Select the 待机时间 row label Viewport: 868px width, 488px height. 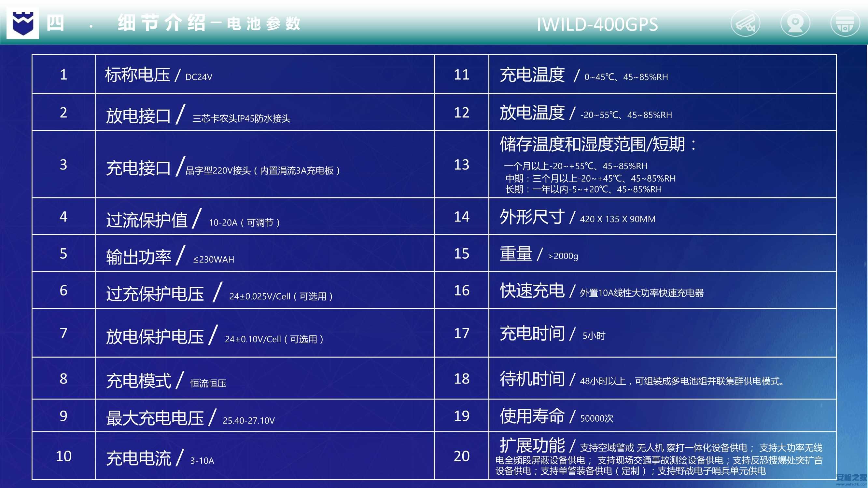point(532,379)
